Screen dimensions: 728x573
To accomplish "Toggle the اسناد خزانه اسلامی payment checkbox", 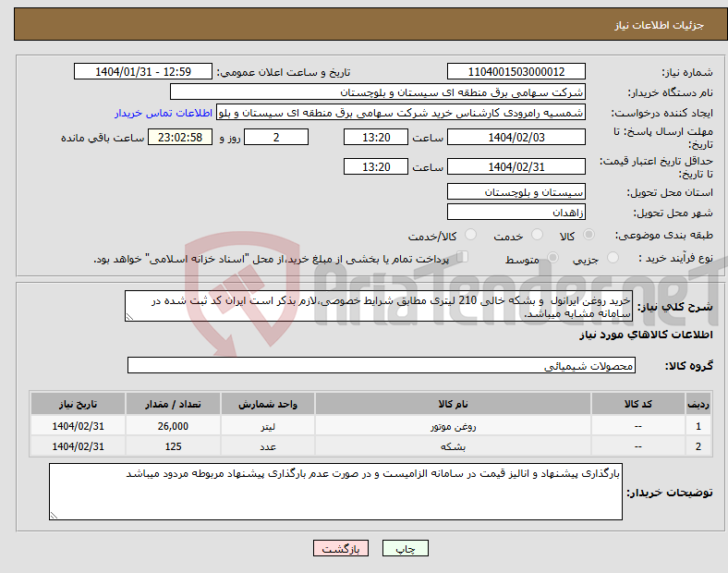I will click(462, 257).
